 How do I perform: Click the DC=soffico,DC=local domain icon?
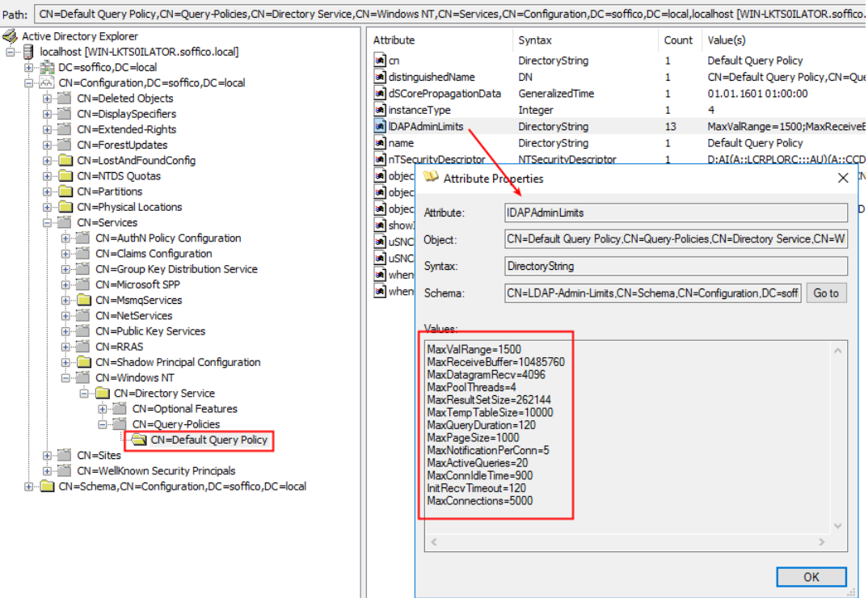[x=47, y=68]
